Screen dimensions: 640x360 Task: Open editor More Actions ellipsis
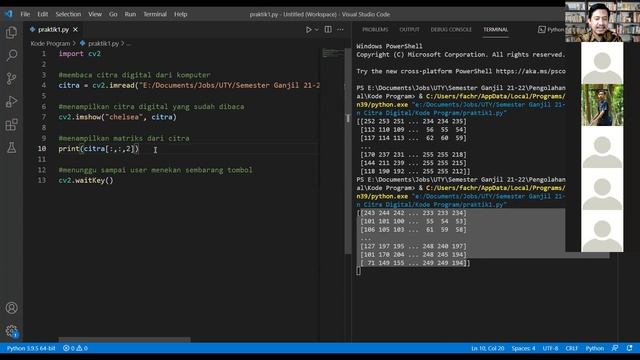(340, 29)
